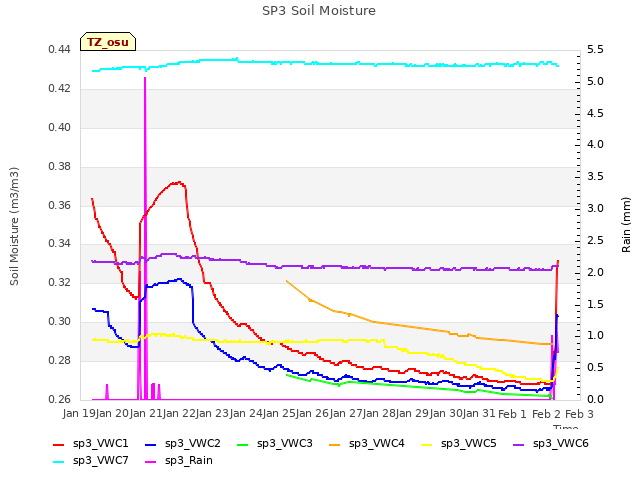The height and width of the screenshot is (480, 640).
Task: Click the cyan sp3_VWC7 legend swatch
Action: tap(59, 462)
